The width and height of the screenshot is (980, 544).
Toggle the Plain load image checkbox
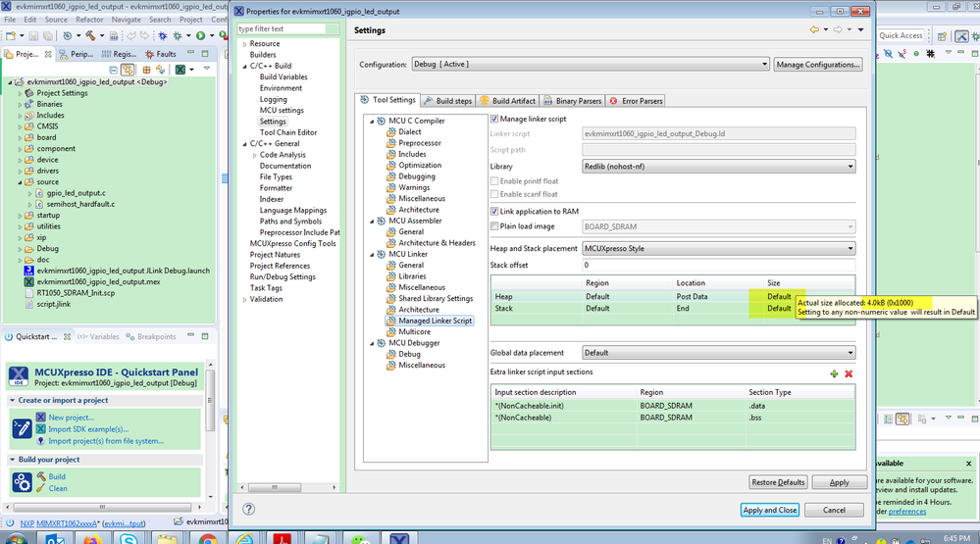pyautogui.click(x=494, y=226)
